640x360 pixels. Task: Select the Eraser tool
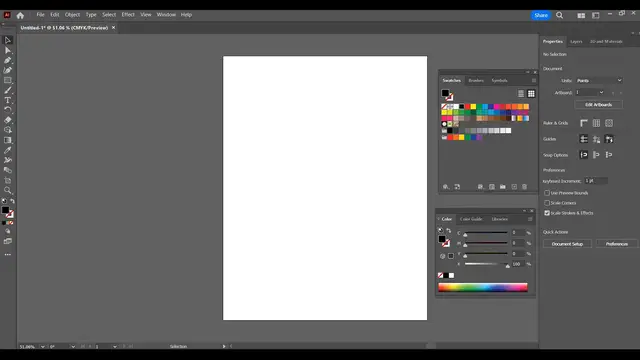point(8,120)
